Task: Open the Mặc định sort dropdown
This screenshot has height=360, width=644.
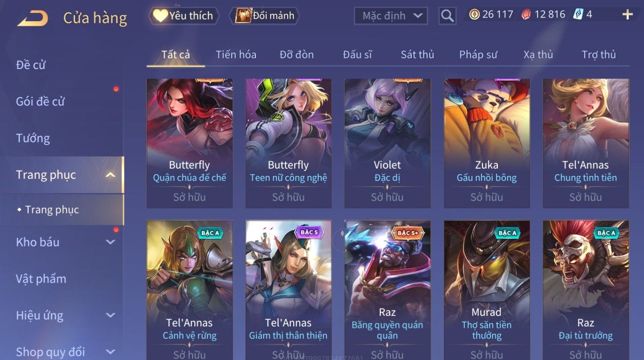Action: click(x=391, y=16)
